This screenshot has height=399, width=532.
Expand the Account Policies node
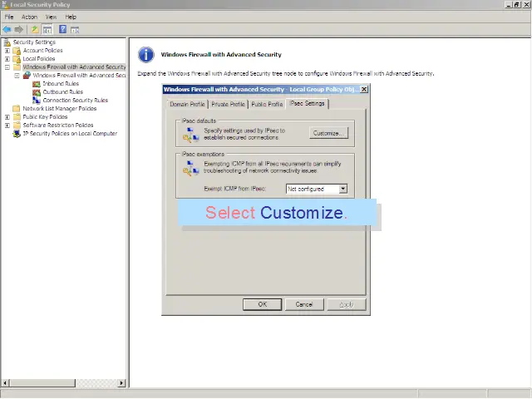click(x=7, y=51)
